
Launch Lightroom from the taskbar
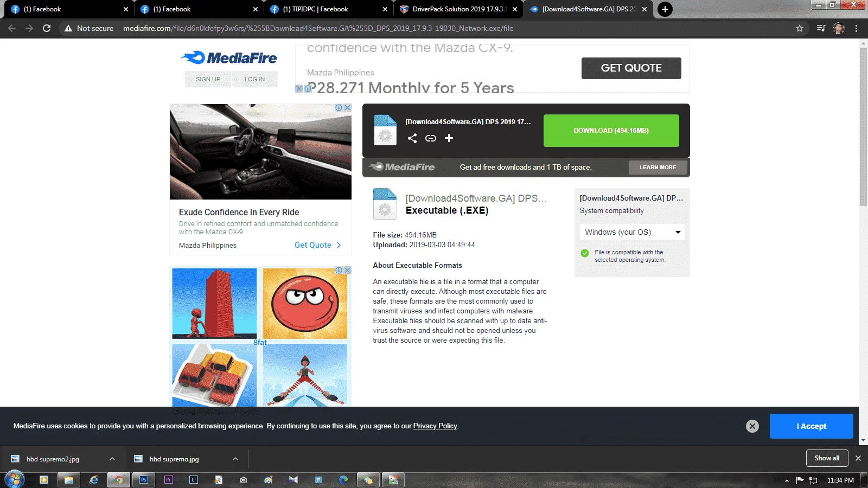194,480
